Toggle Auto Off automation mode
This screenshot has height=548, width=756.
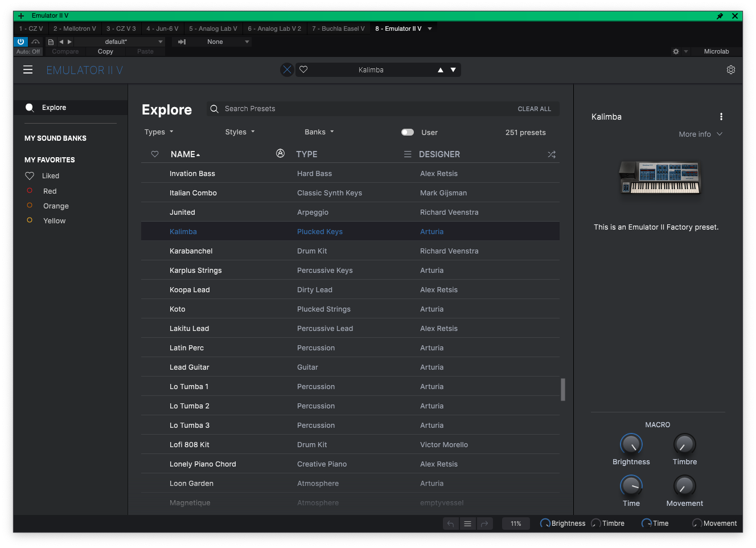coord(28,51)
